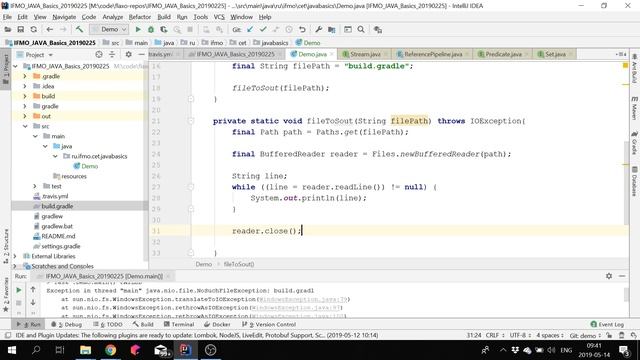Switch to the ReferencePipeline.java tab

coord(433,54)
